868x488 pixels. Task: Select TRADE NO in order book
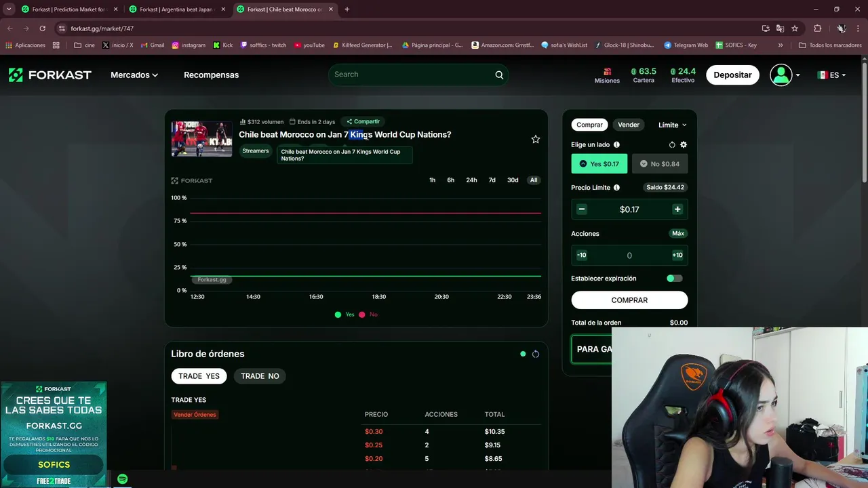[260, 376]
